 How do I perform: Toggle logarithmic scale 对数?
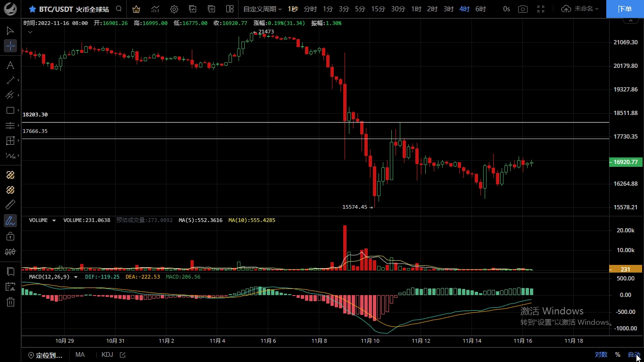coord(601,355)
